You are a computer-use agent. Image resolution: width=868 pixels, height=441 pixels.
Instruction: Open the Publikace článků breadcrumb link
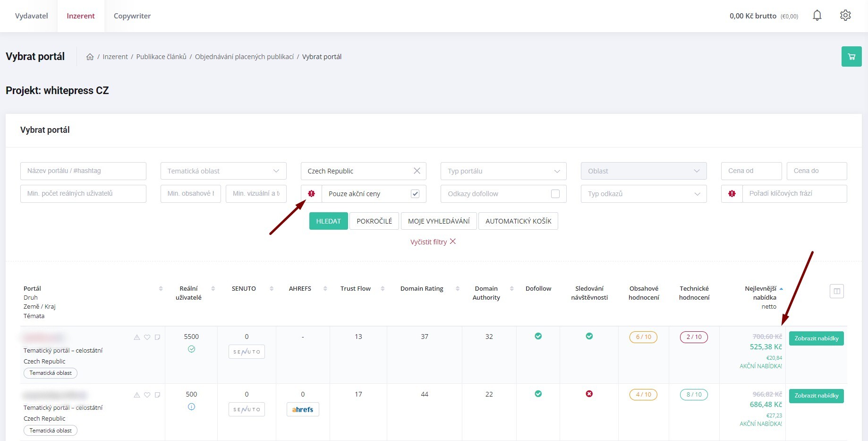(x=162, y=57)
